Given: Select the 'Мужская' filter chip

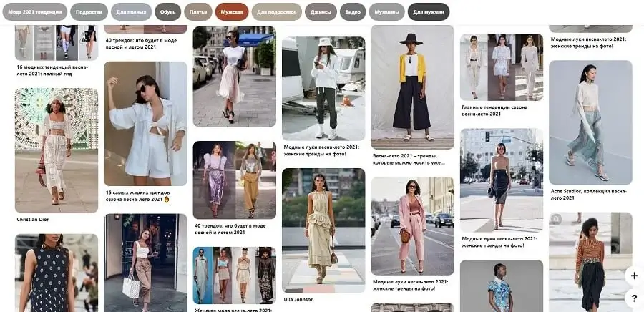Looking at the screenshot, I should click(232, 12).
